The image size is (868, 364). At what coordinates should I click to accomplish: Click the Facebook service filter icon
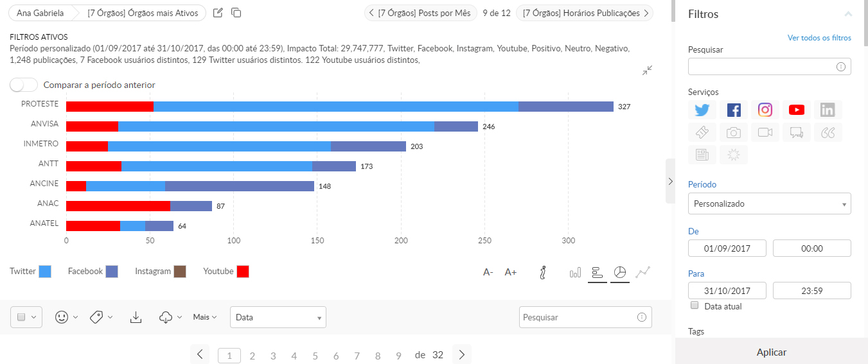point(733,110)
